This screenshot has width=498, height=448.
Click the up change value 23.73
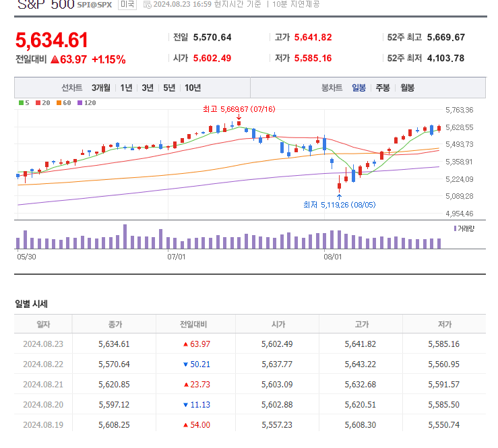(x=200, y=385)
